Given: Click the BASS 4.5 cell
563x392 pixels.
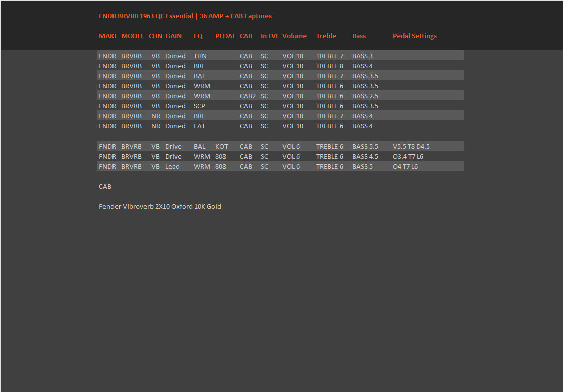Looking at the screenshot, I should click(365, 157).
